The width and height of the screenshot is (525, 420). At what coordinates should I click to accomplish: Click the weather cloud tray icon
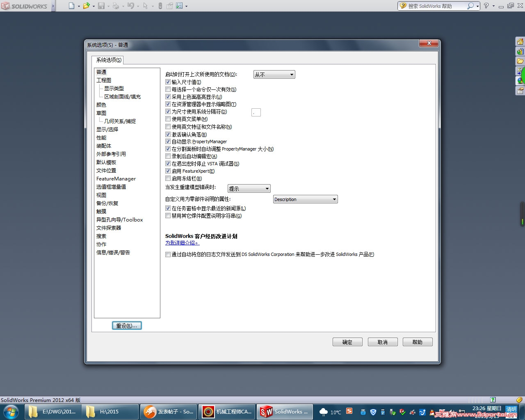click(324, 412)
